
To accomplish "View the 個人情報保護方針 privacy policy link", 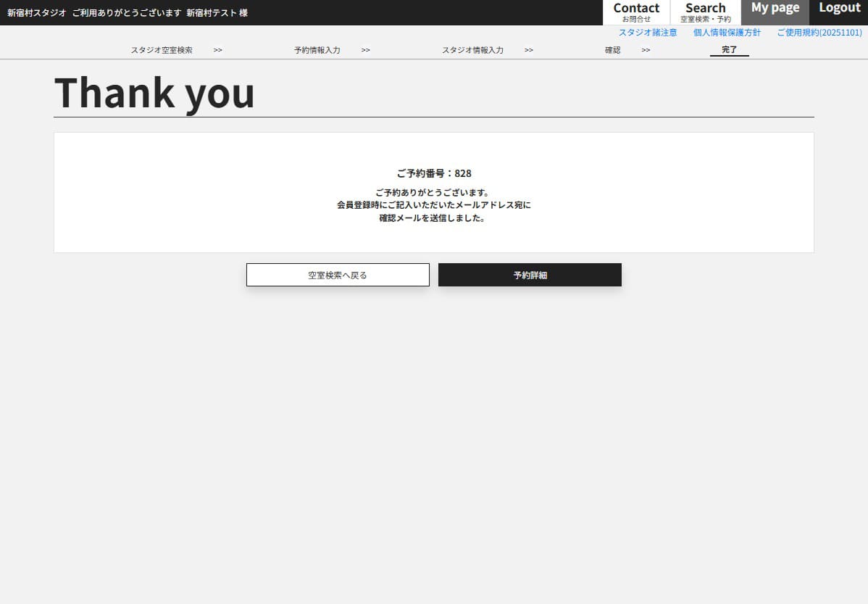I will (726, 33).
